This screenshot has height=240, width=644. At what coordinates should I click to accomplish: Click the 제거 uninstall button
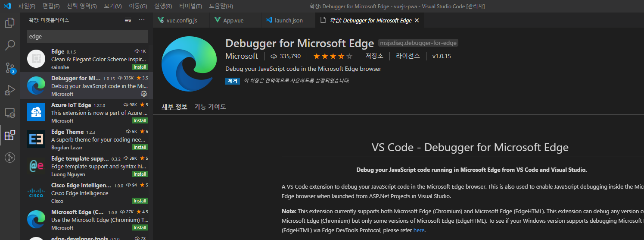click(233, 81)
